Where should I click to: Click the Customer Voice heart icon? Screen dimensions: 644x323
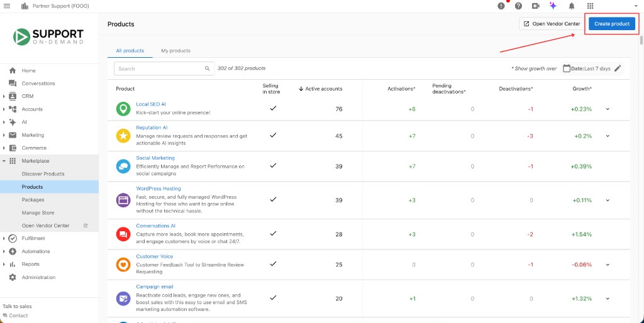click(x=123, y=265)
